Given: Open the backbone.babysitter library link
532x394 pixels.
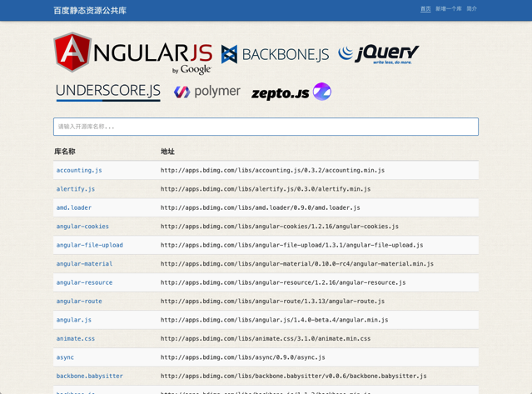Looking at the screenshot, I should point(90,376).
